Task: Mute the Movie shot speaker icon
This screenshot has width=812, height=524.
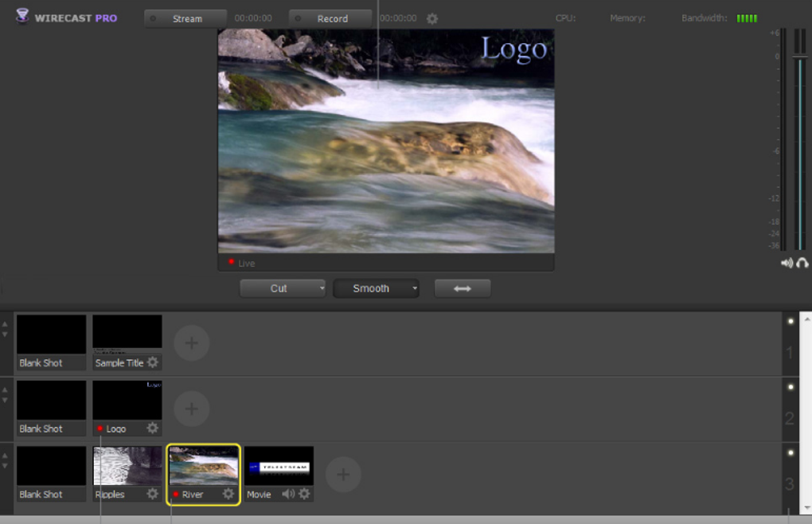Action: (x=288, y=494)
